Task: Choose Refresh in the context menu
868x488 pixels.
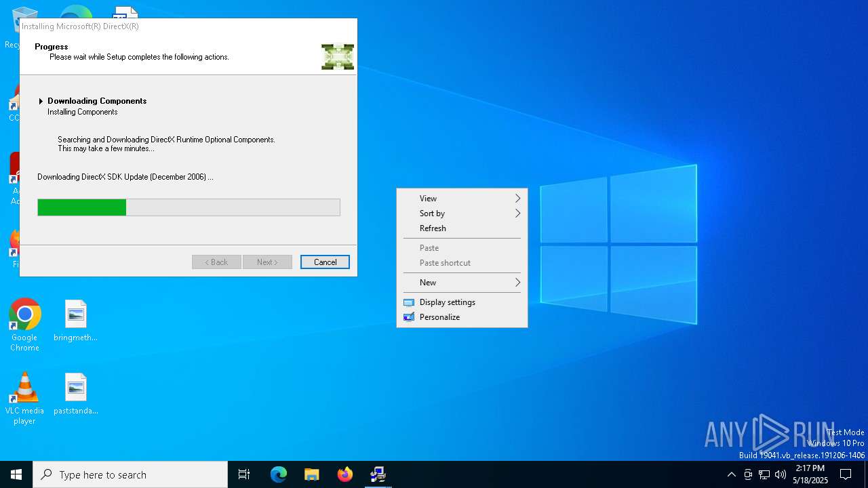Action: pos(462,228)
